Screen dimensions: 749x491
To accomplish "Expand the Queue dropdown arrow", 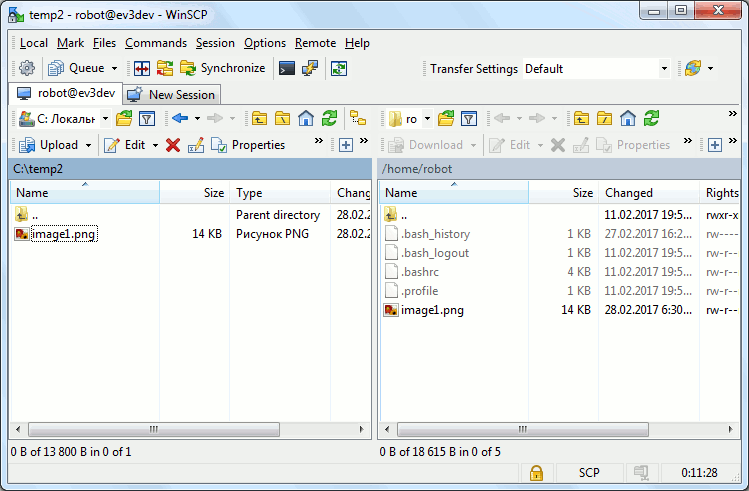I will 114,68.
